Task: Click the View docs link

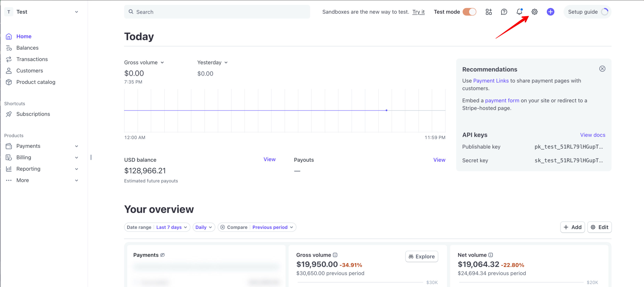Action: point(592,135)
